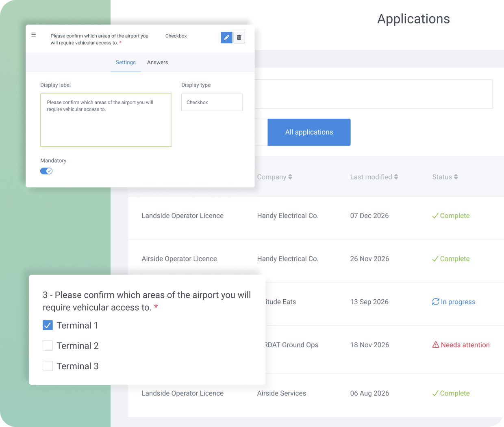The width and height of the screenshot is (504, 427).
Task: Uncheck the Terminal 1 checkbox
Action: (x=48, y=325)
